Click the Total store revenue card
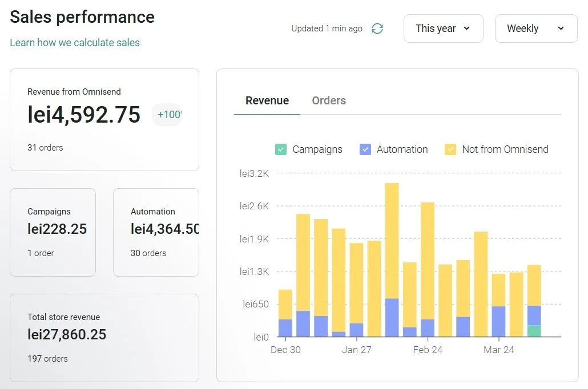588x389 pixels. point(104,337)
